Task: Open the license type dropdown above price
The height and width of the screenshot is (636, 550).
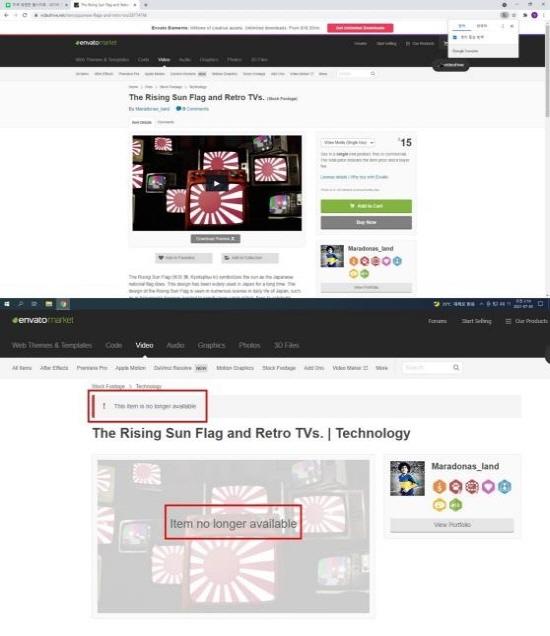Action: [x=348, y=143]
